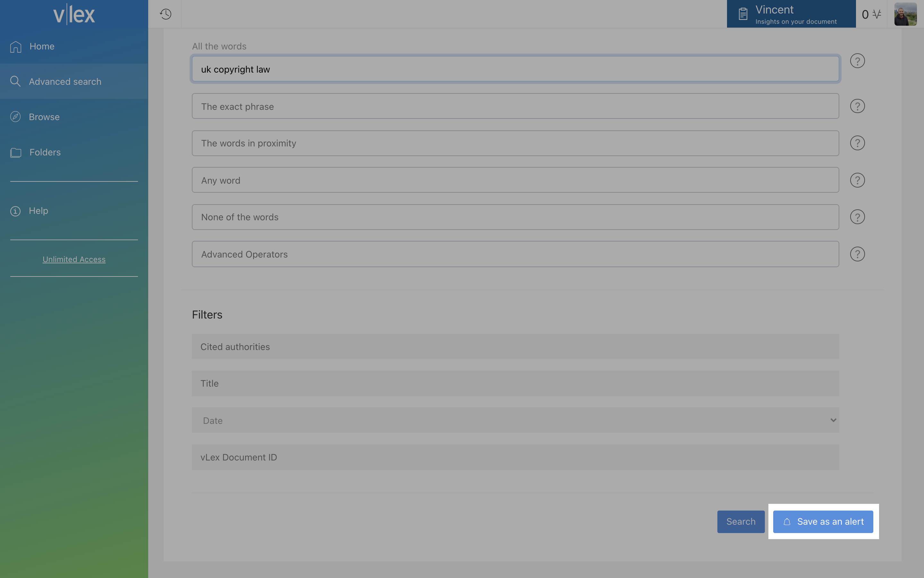Open help for words in proximity field
This screenshot has height=578, width=924.
point(857,143)
